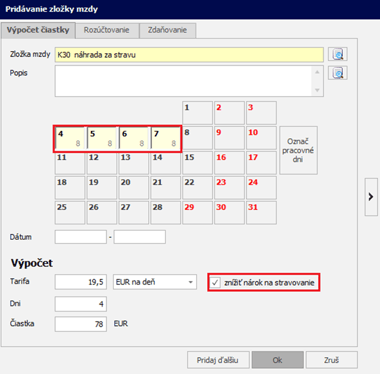Select calendar day 16
This screenshot has height=374, width=380.
tap(229, 163)
